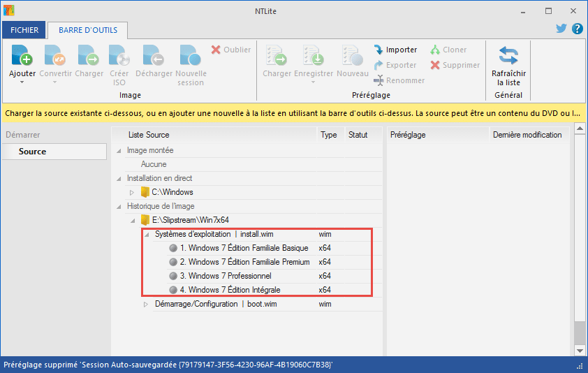
Task: Click the vertical scrollbar up arrow
Action: point(580,129)
